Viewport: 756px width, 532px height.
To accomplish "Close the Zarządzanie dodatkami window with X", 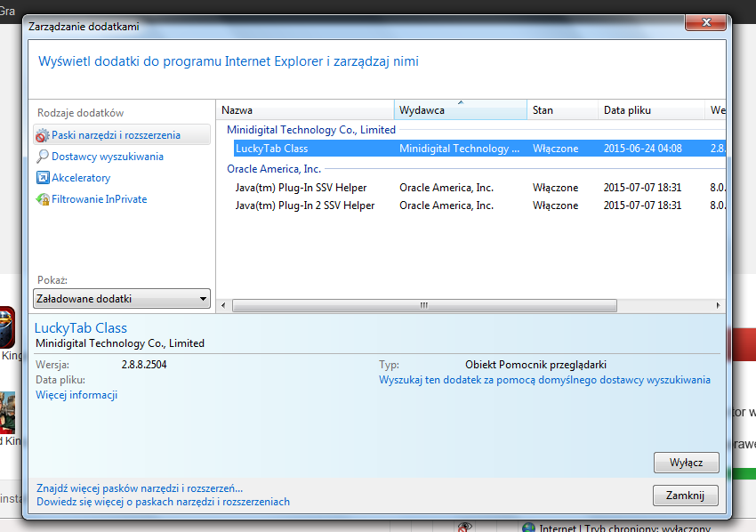I will 706,22.
